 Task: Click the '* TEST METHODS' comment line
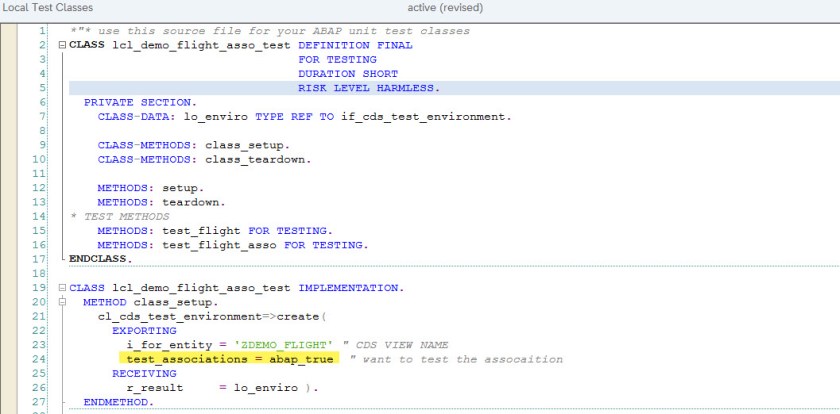(x=119, y=217)
